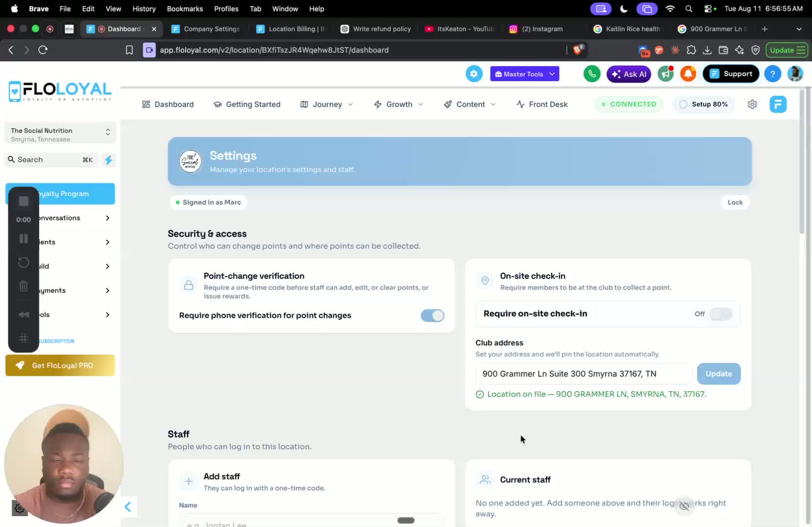Viewport: 812px width, 527px height.
Task: Click the Ask AI button
Action: [x=629, y=74]
